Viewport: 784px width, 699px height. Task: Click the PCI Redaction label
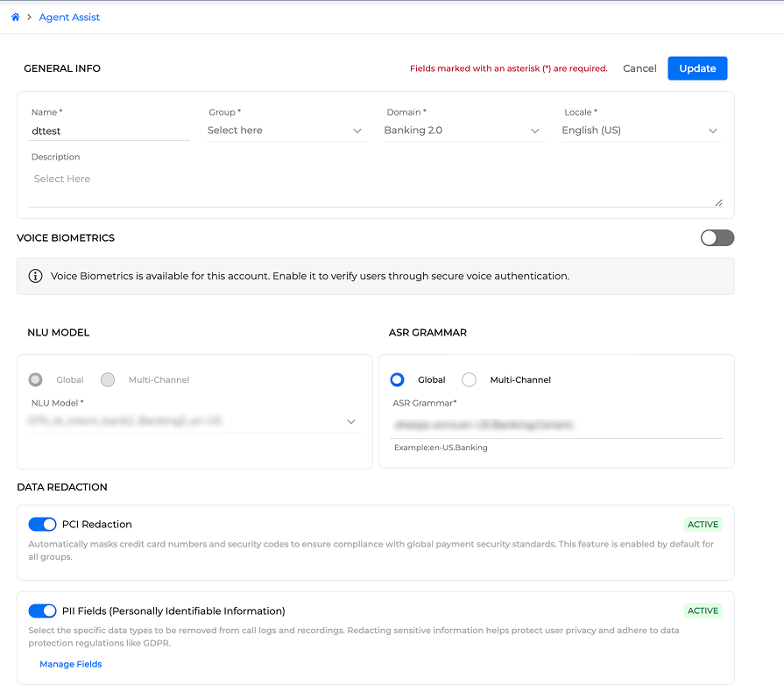97,524
